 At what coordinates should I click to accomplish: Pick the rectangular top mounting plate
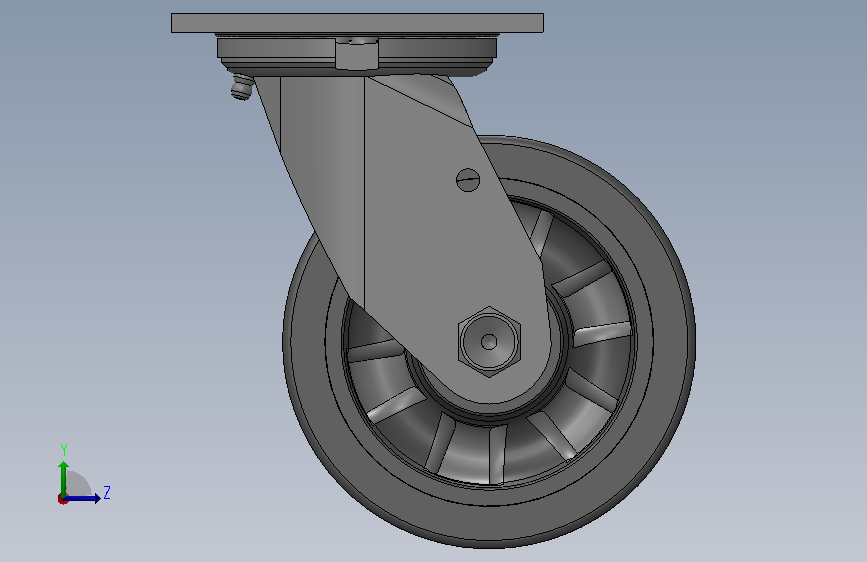pyautogui.click(x=357, y=23)
